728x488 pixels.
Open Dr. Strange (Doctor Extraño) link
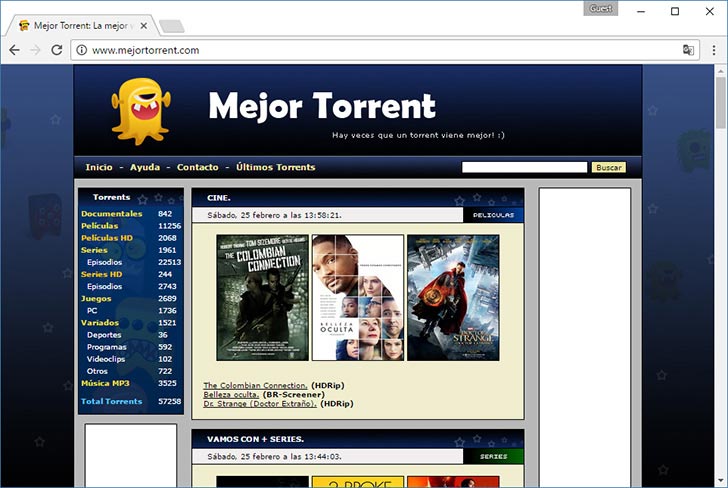[260, 404]
